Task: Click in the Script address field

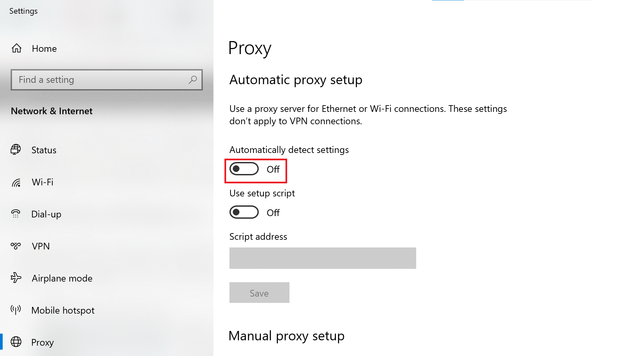Action: pyautogui.click(x=323, y=258)
